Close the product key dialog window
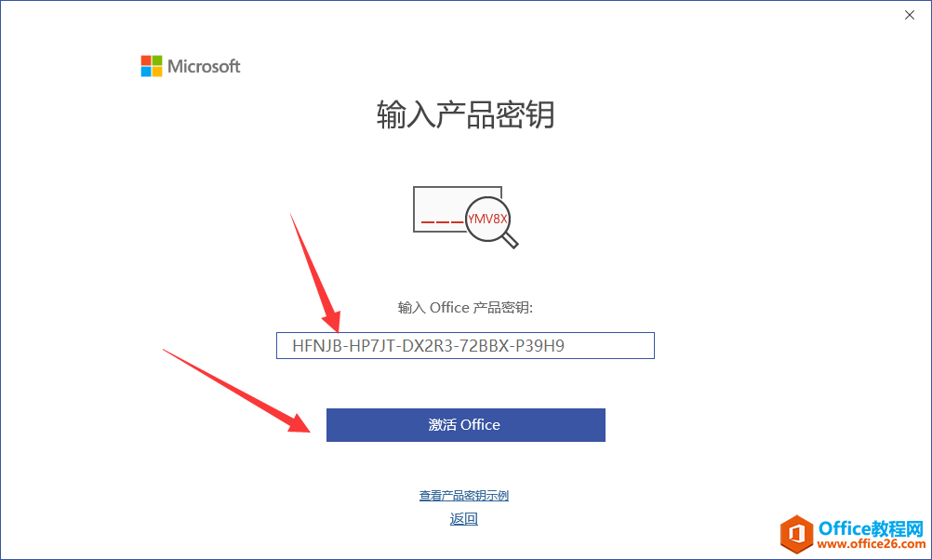The height and width of the screenshot is (560, 932). [x=910, y=15]
